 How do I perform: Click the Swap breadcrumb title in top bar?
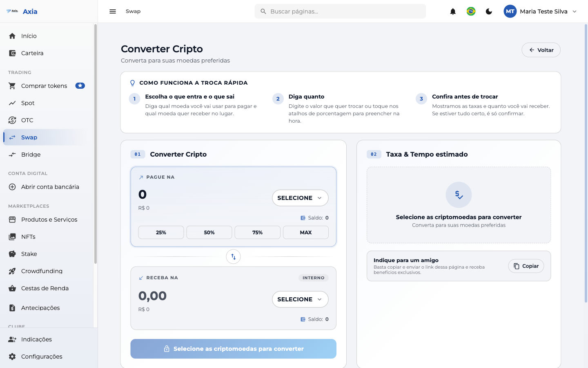[133, 11]
